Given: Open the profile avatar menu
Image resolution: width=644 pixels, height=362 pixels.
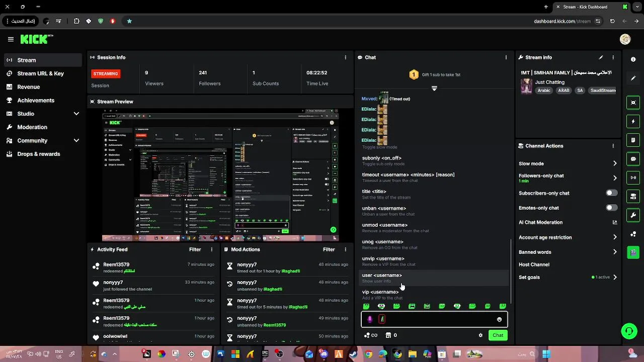Looking at the screenshot, I should (x=625, y=39).
